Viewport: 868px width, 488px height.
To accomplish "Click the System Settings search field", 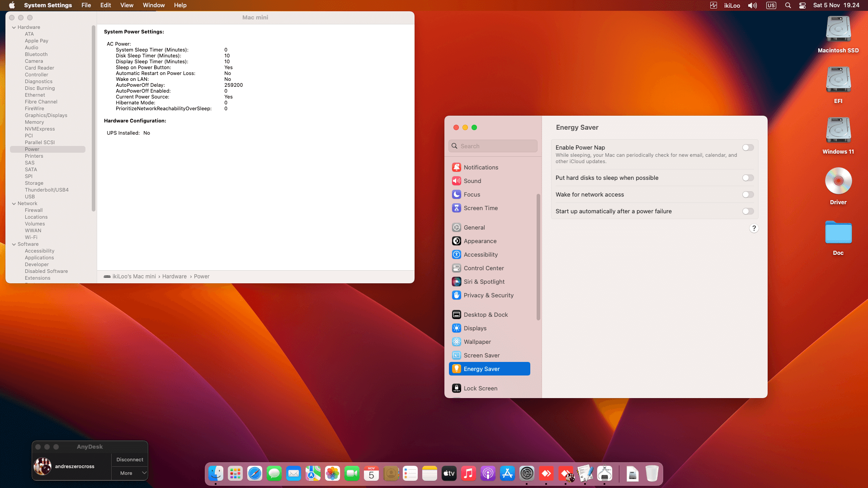I will [493, 146].
